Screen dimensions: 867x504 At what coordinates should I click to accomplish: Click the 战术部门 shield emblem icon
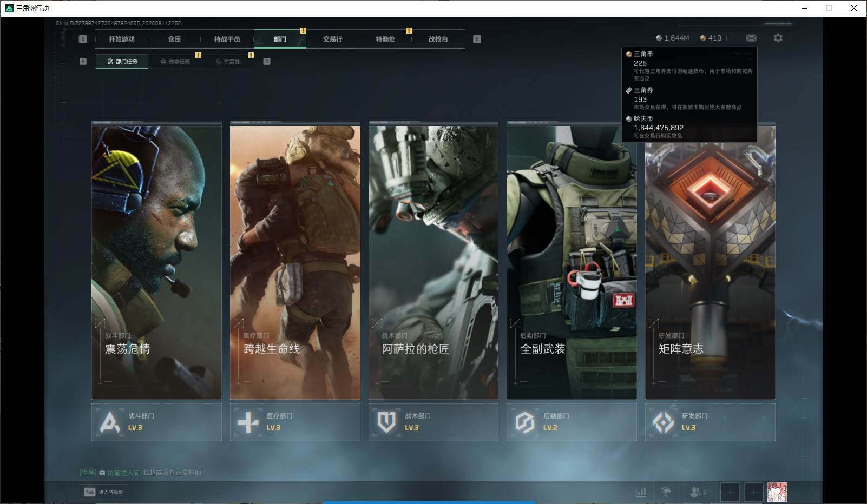pos(386,422)
